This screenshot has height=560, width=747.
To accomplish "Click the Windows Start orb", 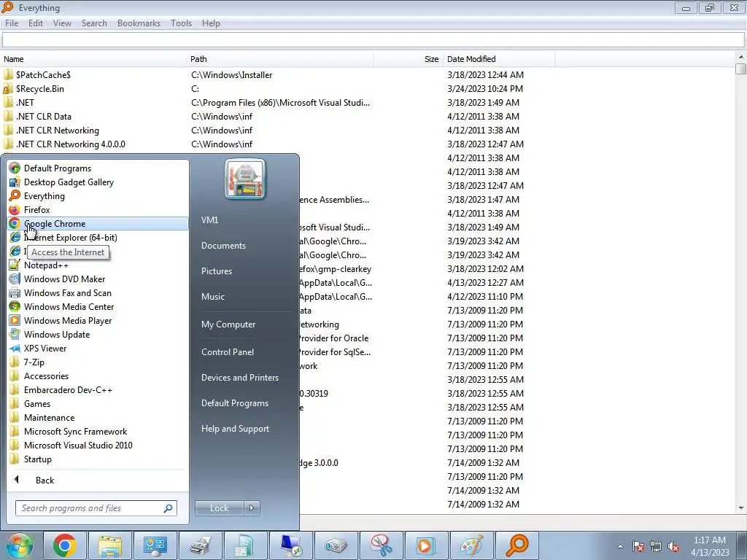I will 19,545.
